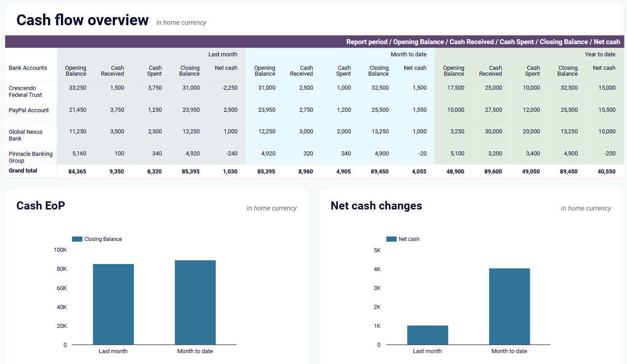The image size is (627, 364).
Task: Click the 48,900 grand total cell
Action: (x=455, y=172)
